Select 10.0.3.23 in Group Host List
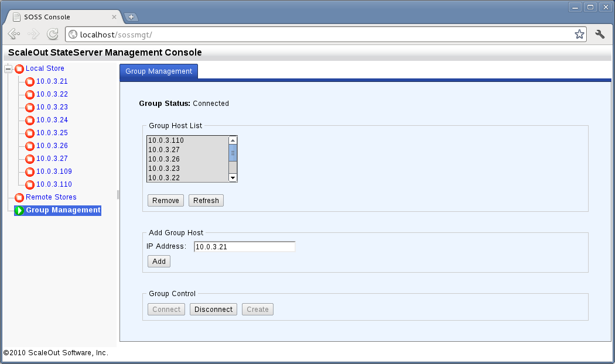 (x=187, y=169)
